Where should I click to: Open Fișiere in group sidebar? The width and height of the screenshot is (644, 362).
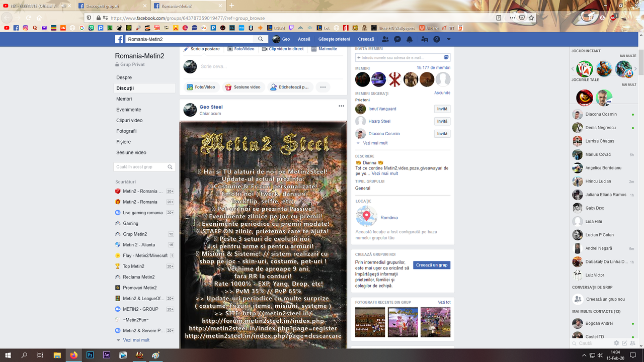click(x=124, y=142)
